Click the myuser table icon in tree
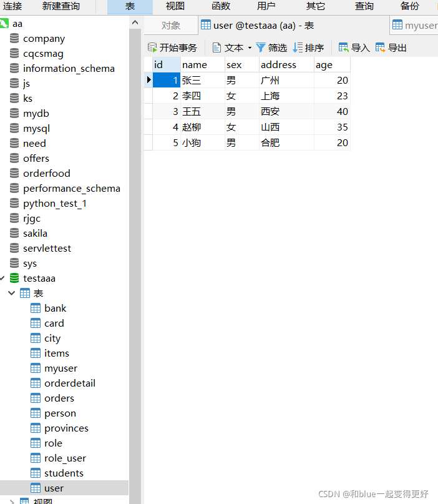Image resolution: width=438 pixels, height=504 pixels. (x=36, y=368)
